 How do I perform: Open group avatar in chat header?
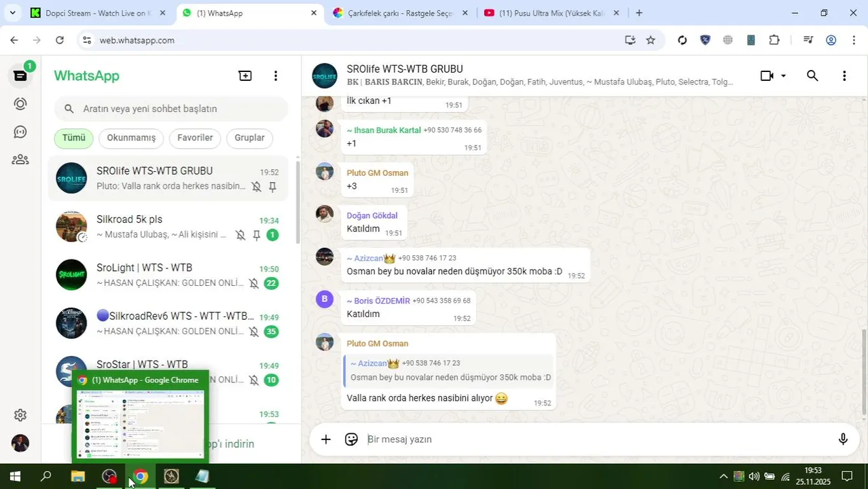325,76
